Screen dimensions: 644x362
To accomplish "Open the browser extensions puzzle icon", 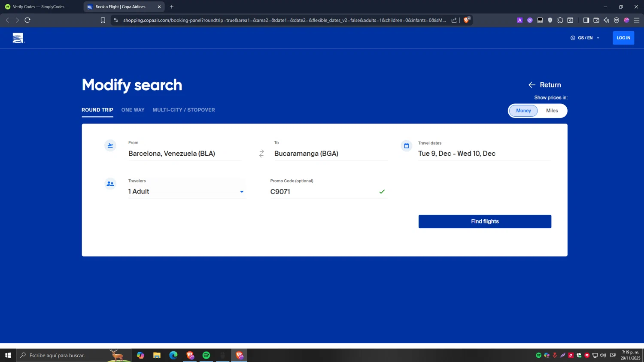I will click(x=560, y=20).
